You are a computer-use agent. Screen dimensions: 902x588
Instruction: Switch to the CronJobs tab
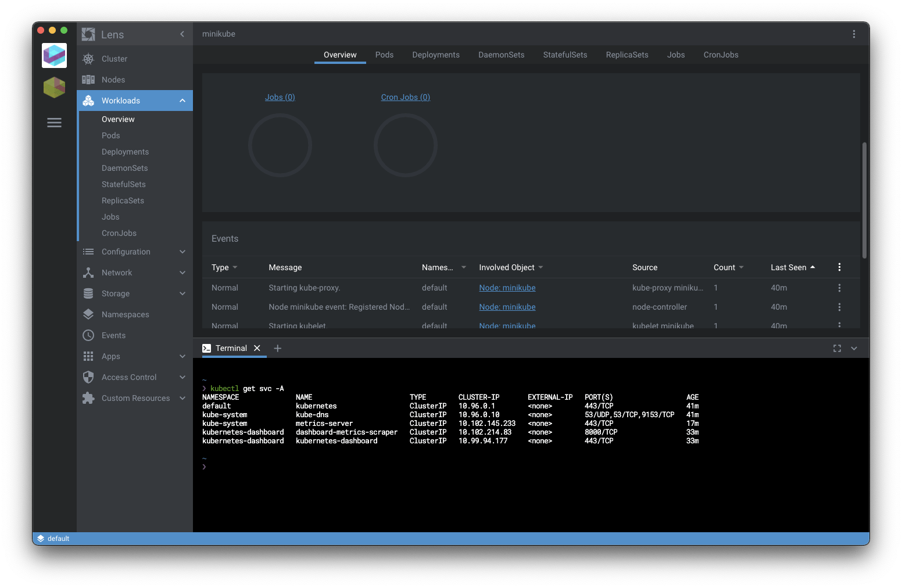pyautogui.click(x=721, y=55)
